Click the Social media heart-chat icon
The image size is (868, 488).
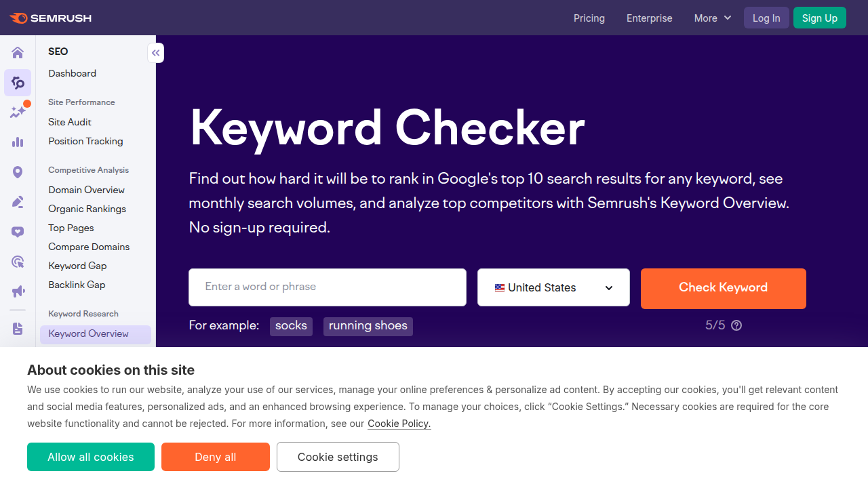point(17,231)
